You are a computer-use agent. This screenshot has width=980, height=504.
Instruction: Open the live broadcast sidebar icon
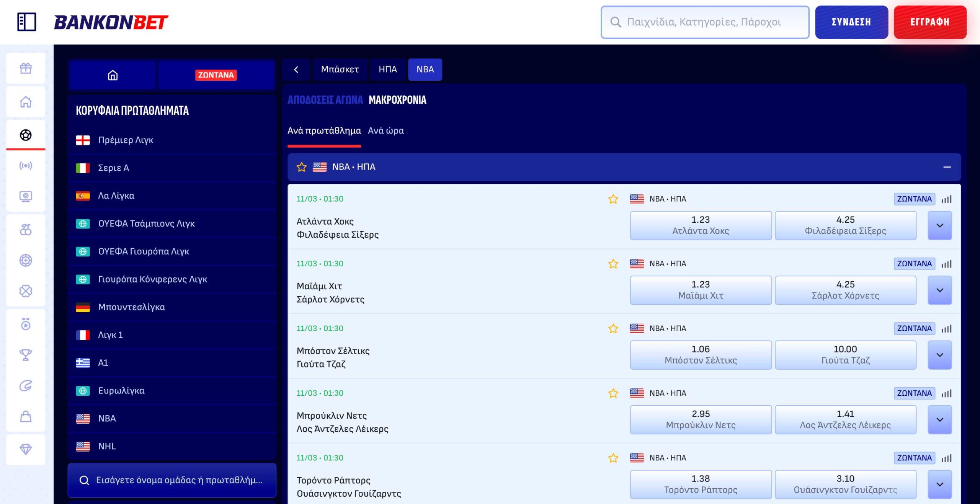click(26, 166)
